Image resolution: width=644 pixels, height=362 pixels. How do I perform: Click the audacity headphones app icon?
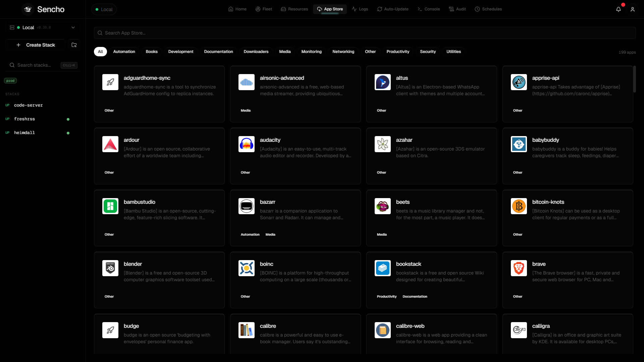click(247, 144)
